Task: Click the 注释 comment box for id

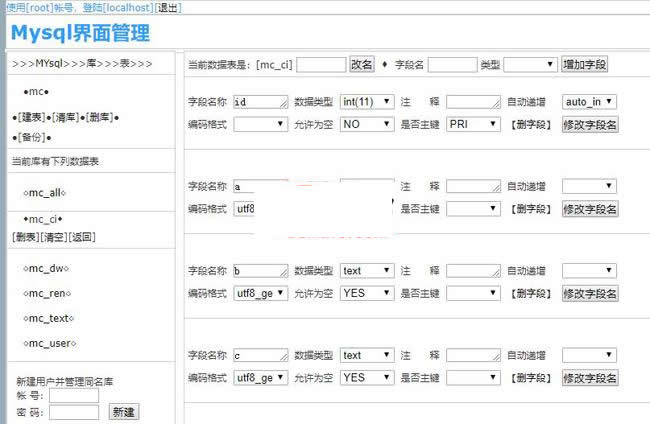Action: (472, 102)
